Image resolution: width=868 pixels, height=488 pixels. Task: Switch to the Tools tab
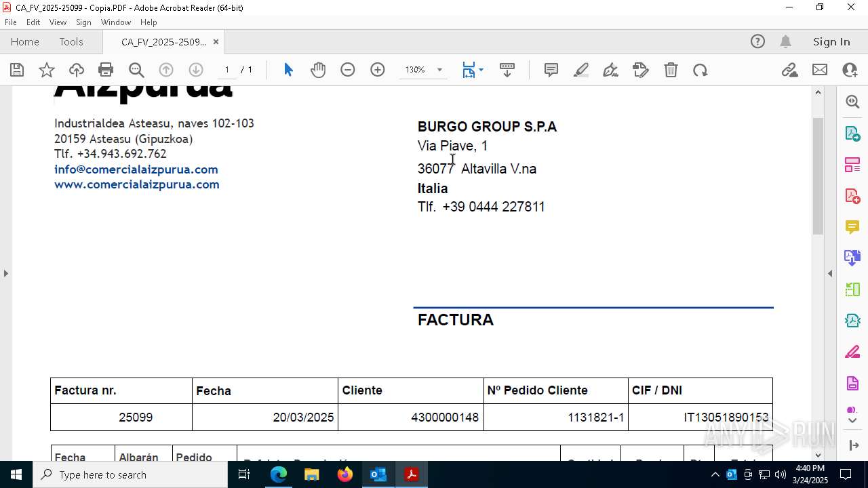71,41
